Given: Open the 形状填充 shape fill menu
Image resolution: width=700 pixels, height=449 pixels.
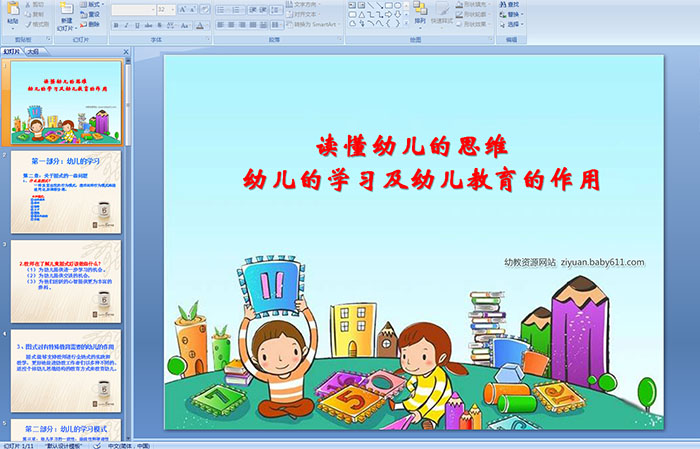Looking at the screenshot, I should pos(472,4).
